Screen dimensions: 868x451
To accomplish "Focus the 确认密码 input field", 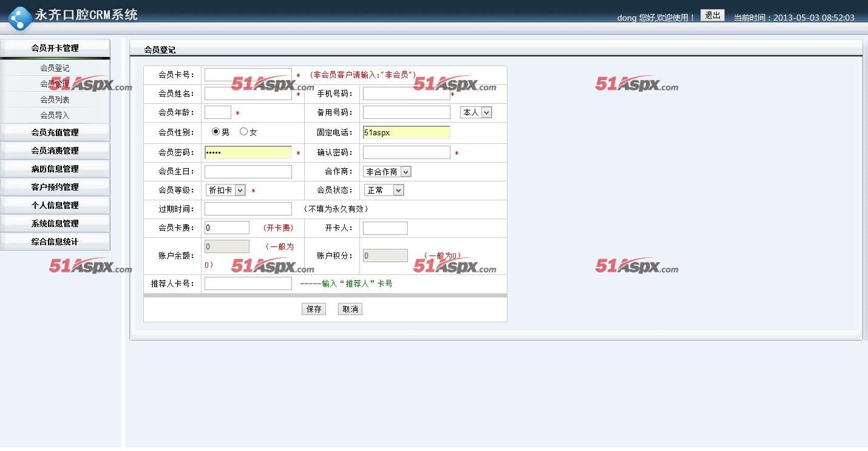I will [x=407, y=152].
